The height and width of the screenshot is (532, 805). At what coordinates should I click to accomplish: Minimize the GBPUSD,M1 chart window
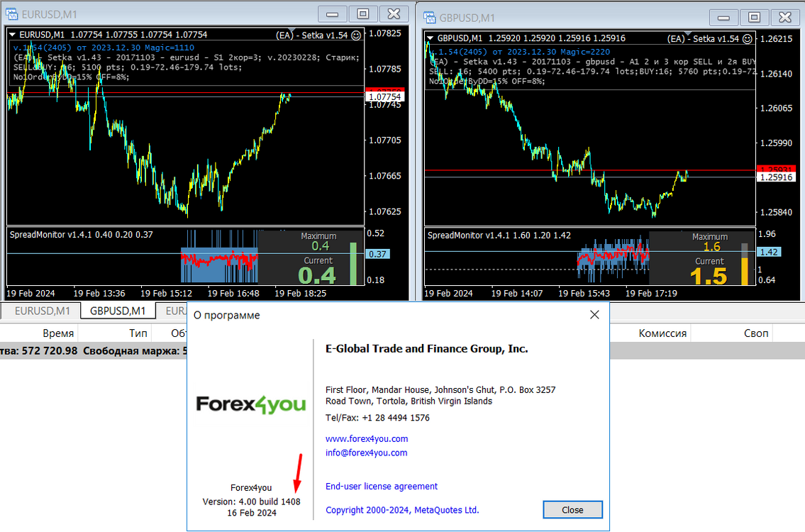click(x=723, y=18)
